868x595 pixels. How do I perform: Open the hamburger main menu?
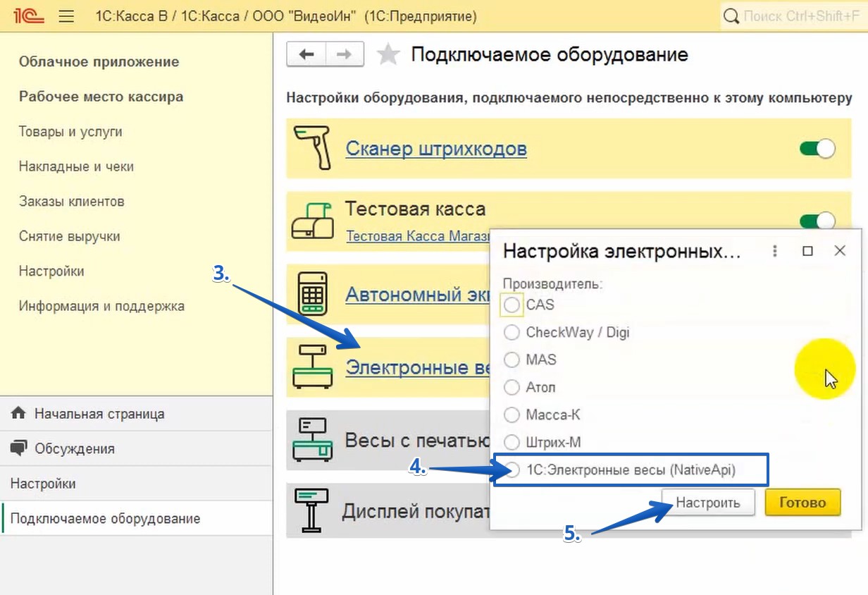tap(66, 16)
